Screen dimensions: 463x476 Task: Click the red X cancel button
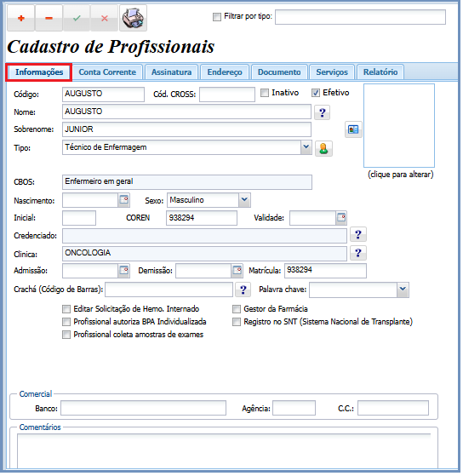click(x=105, y=18)
